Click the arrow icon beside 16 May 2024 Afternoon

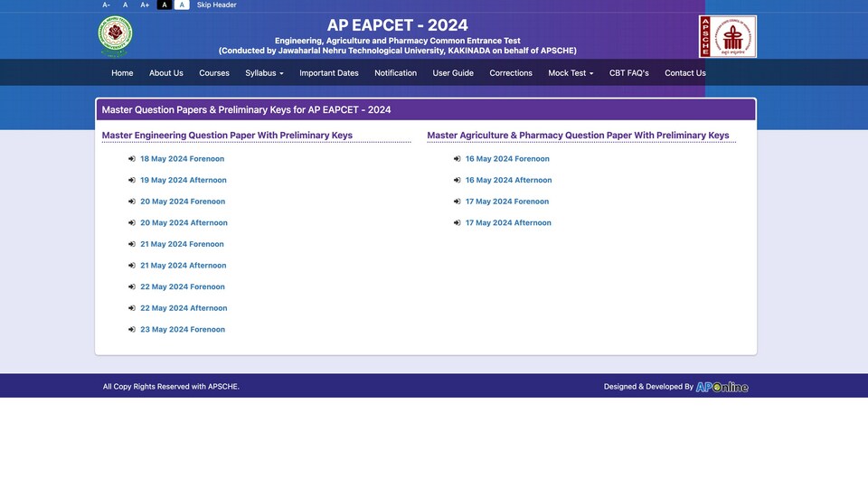(457, 181)
